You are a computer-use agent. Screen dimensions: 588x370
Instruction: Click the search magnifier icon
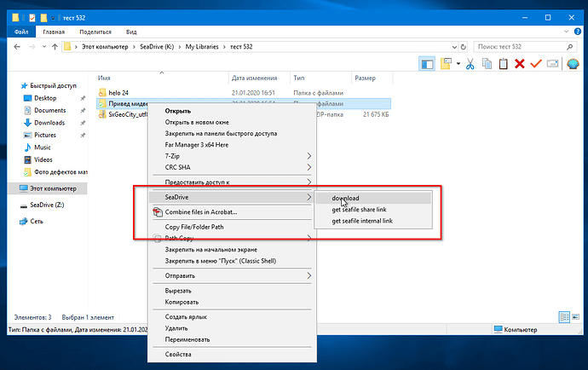pyautogui.click(x=570, y=47)
